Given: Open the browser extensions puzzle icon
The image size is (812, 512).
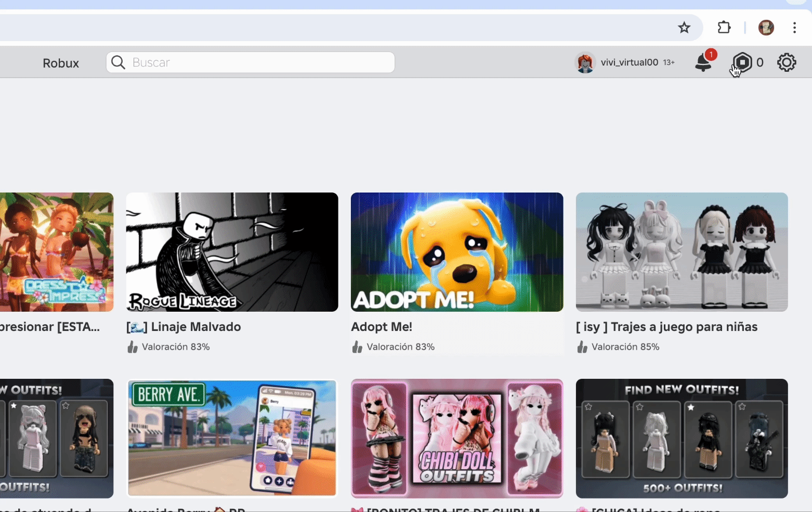Looking at the screenshot, I should [x=724, y=27].
